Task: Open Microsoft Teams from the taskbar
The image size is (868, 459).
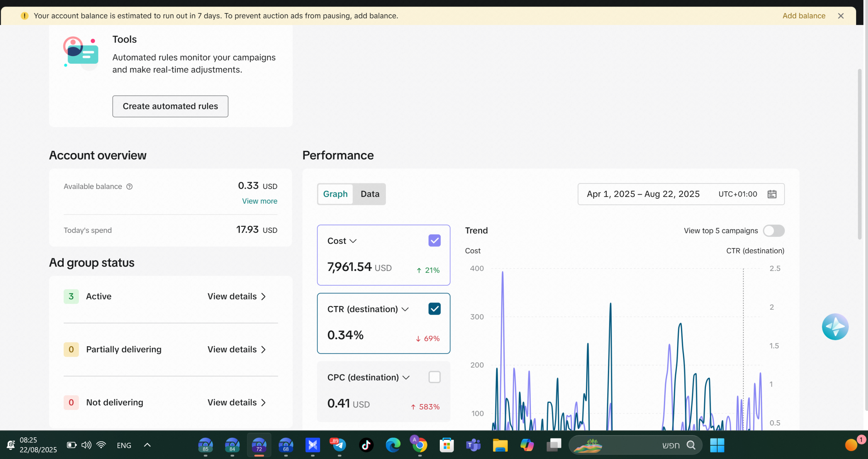Action: pyautogui.click(x=473, y=445)
